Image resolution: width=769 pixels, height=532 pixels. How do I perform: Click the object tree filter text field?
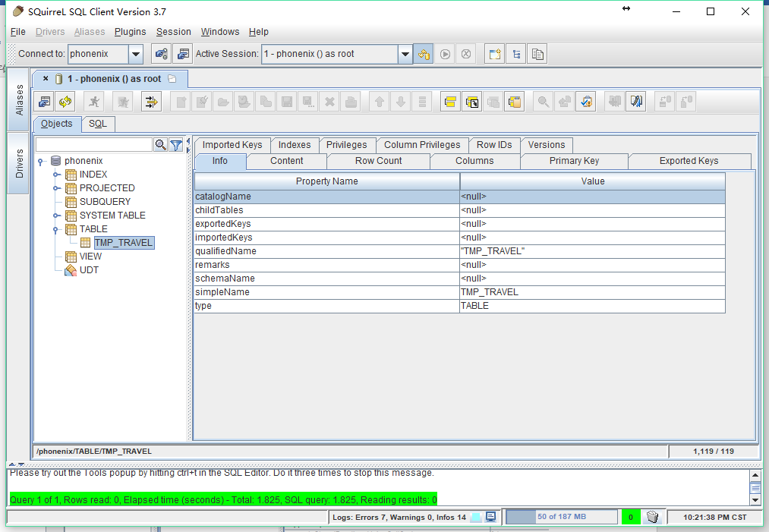(x=93, y=145)
